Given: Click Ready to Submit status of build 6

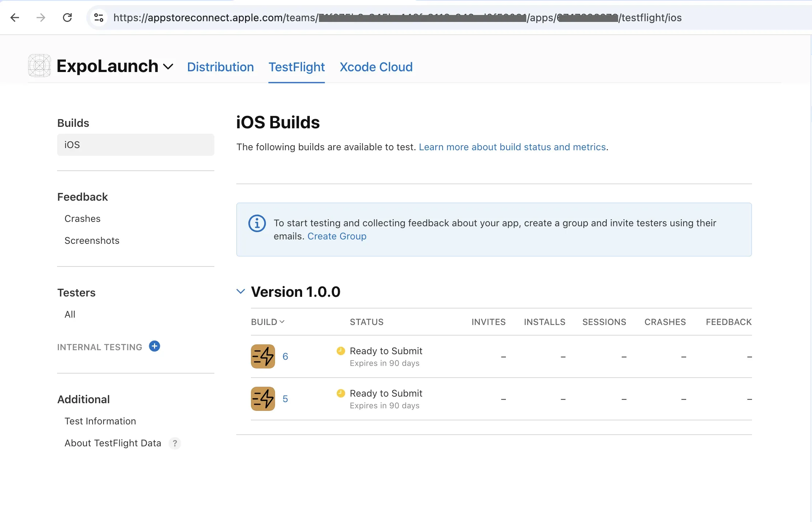Looking at the screenshot, I should point(386,351).
